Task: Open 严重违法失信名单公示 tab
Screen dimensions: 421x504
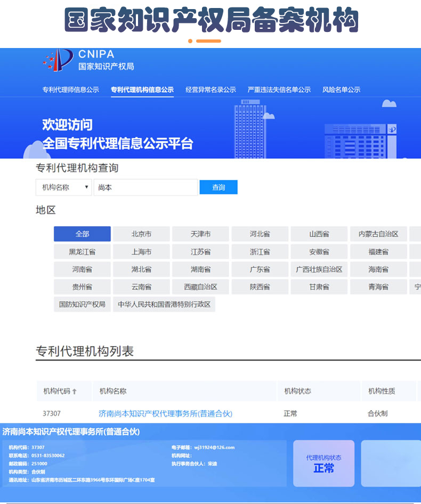Action: click(x=279, y=90)
